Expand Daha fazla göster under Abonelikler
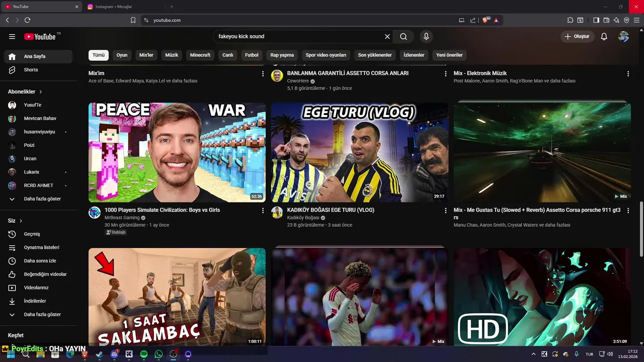Viewport: 644px width, 362px height. [x=39, y=199]
